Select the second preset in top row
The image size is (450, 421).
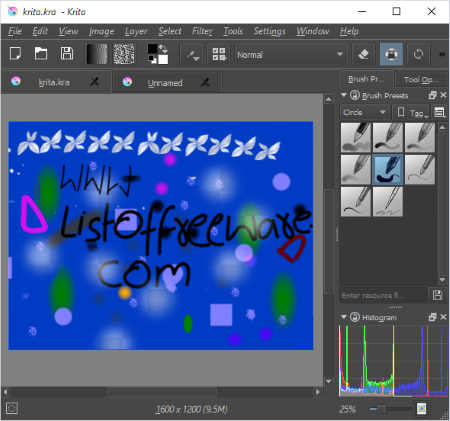(x=388, y=137)
